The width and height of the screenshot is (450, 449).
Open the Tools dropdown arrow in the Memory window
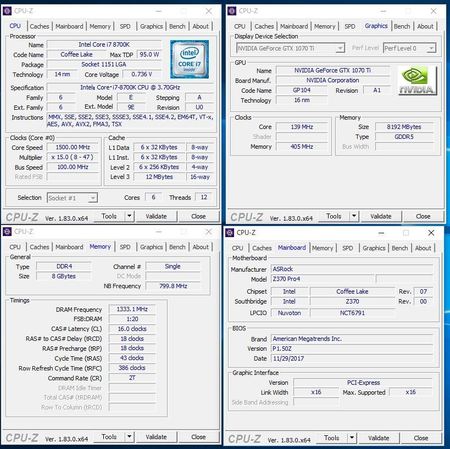pos(130,437)
